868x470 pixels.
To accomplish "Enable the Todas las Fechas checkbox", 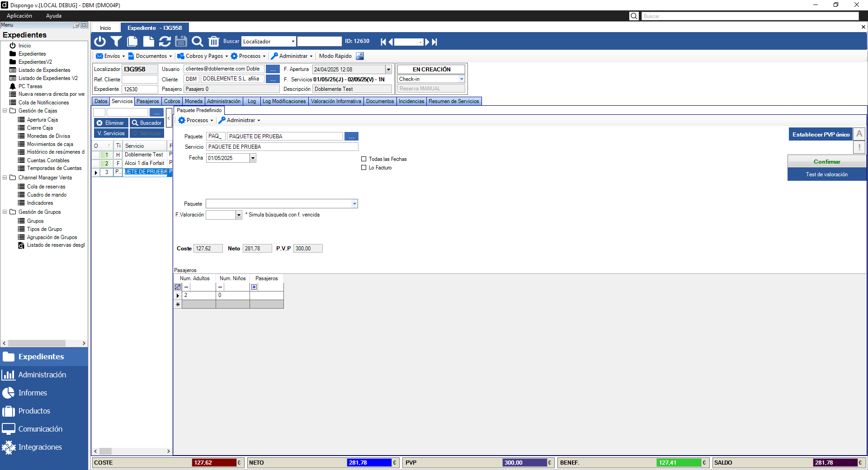I will tap(363, 159).
